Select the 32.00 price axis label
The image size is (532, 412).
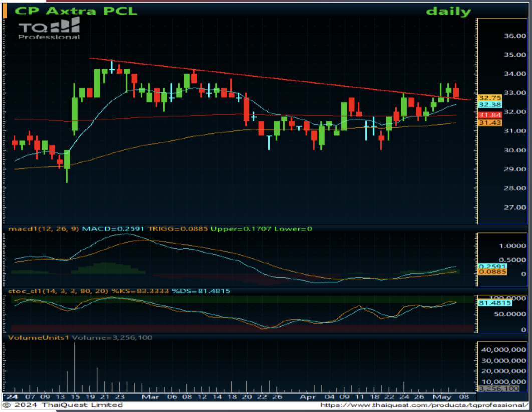[x=514, y=112]
